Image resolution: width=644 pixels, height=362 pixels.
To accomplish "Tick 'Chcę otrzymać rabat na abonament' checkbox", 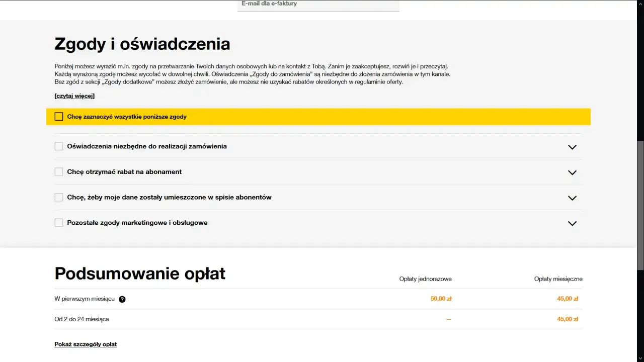I will [59, 172].
